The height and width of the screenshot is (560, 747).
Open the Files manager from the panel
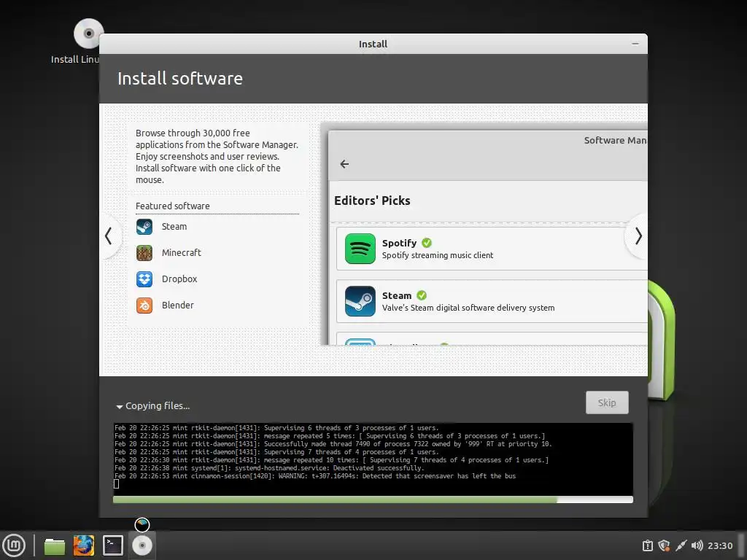55,545
